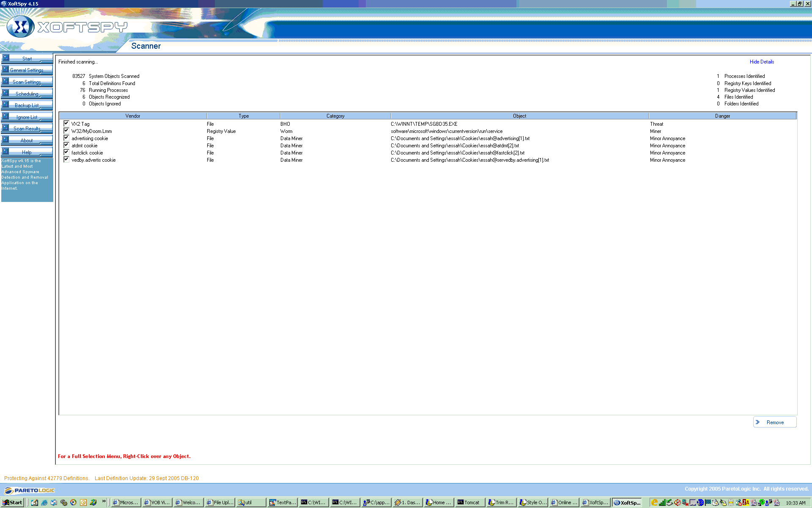Click the Threat danger value
Screen dimensions: 812x508
(656, 124)
